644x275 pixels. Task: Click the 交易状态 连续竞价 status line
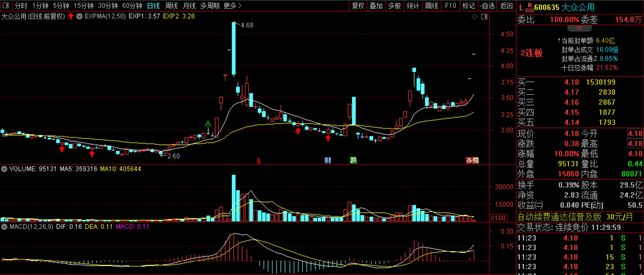(569, 227)
